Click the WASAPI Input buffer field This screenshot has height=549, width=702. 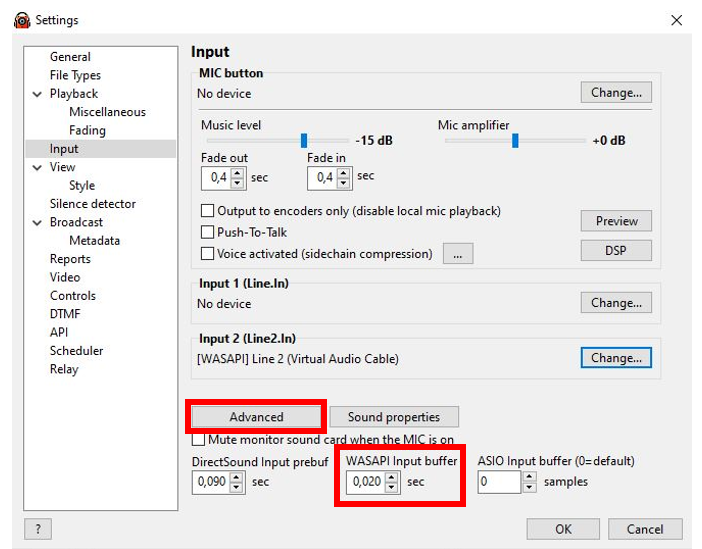tap(364, 483)
